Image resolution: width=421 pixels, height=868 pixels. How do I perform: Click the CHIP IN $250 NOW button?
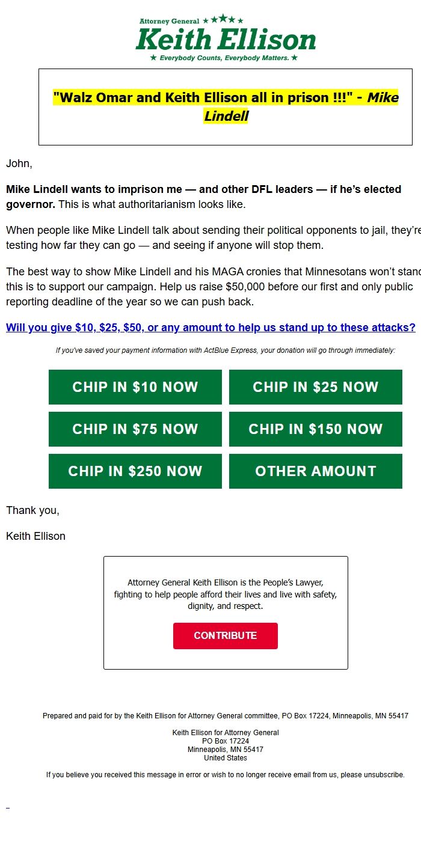pos(135,471)
